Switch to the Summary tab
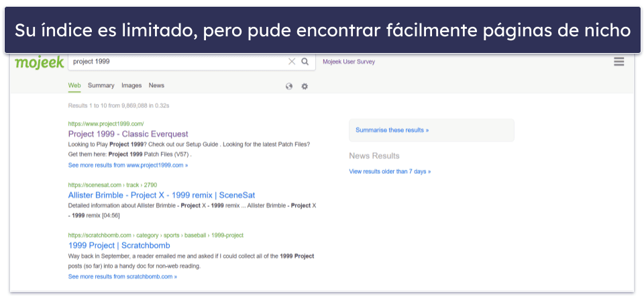 coord(101,85)
